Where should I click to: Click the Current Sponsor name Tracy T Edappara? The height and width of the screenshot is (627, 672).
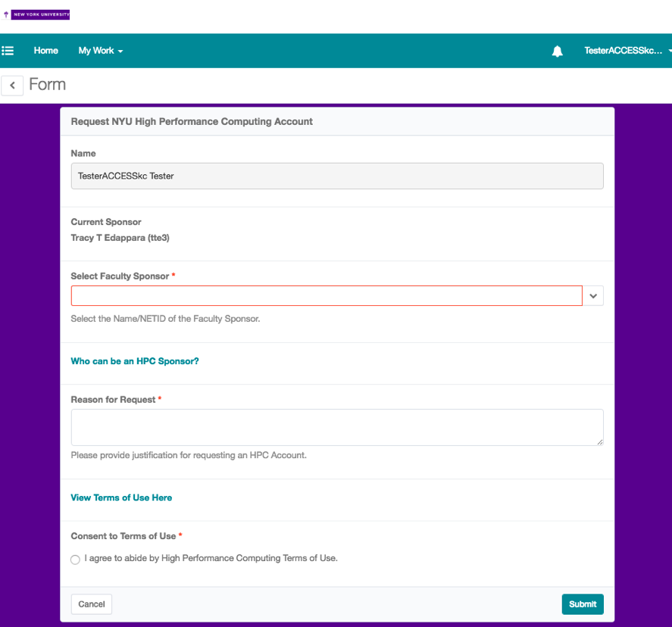[x=120, y=238]
